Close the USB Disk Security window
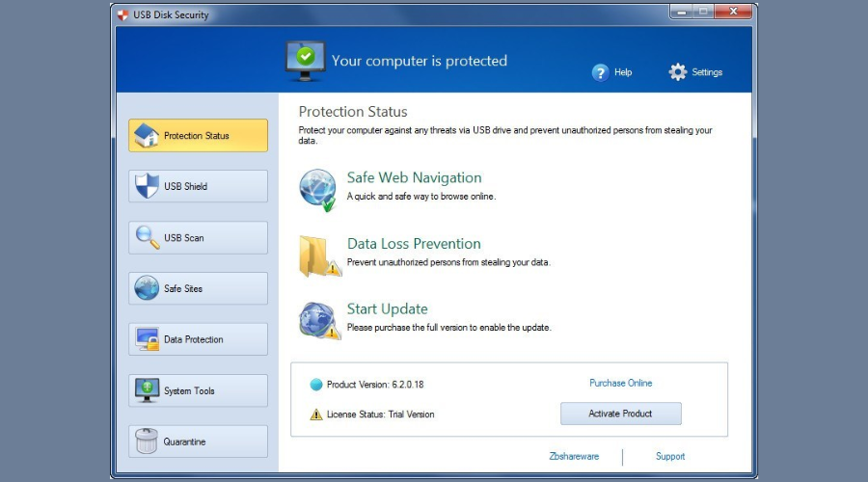The height and width of the screenshot is (482, 868). click(x=733, y=12)
